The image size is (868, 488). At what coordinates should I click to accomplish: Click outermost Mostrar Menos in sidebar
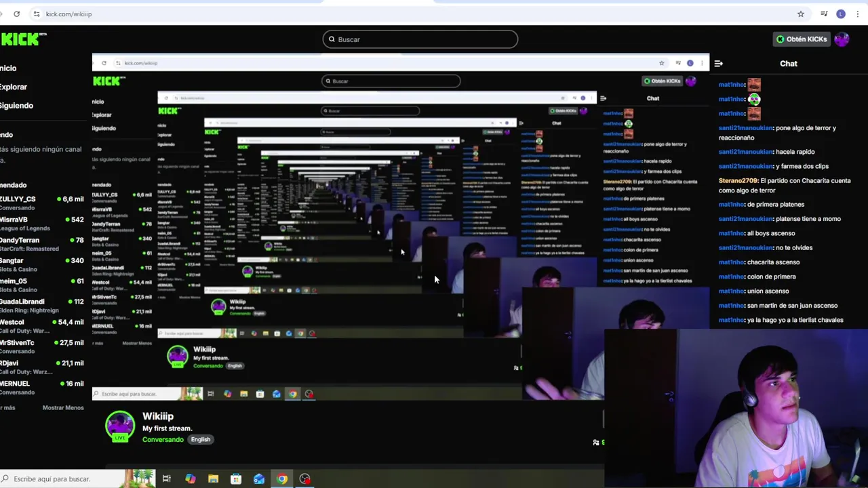pos(63,407)
